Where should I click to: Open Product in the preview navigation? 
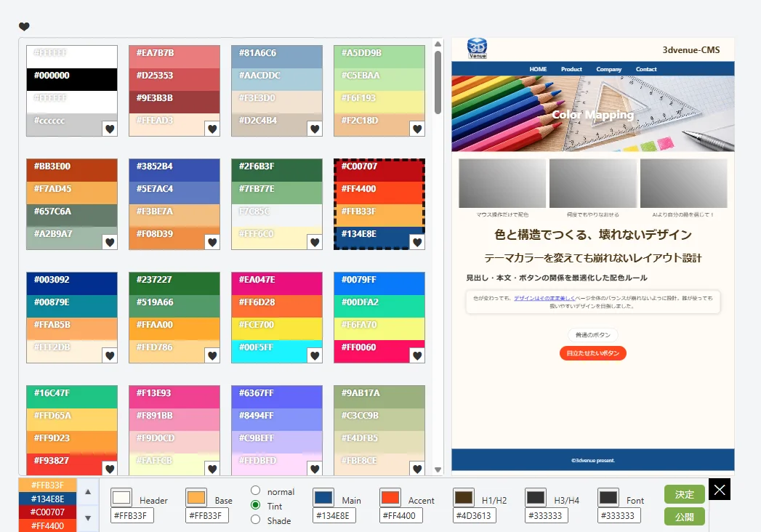coord(571,69)
